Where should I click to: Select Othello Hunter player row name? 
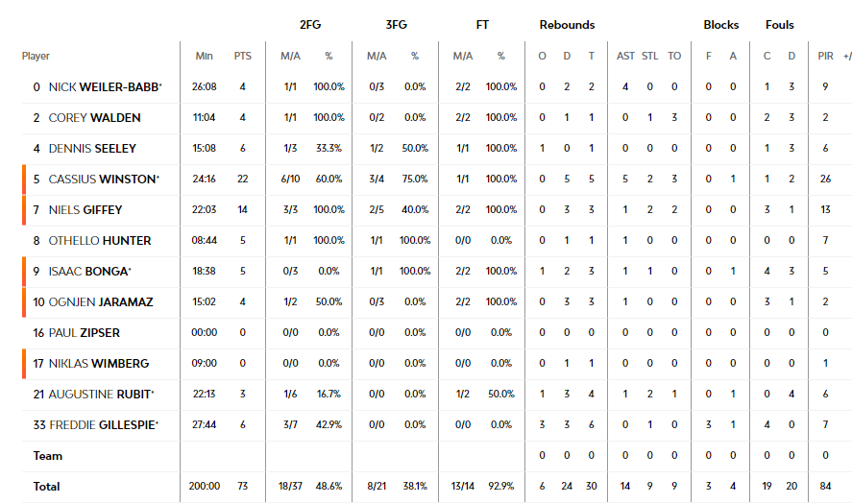tap(100, 241)
